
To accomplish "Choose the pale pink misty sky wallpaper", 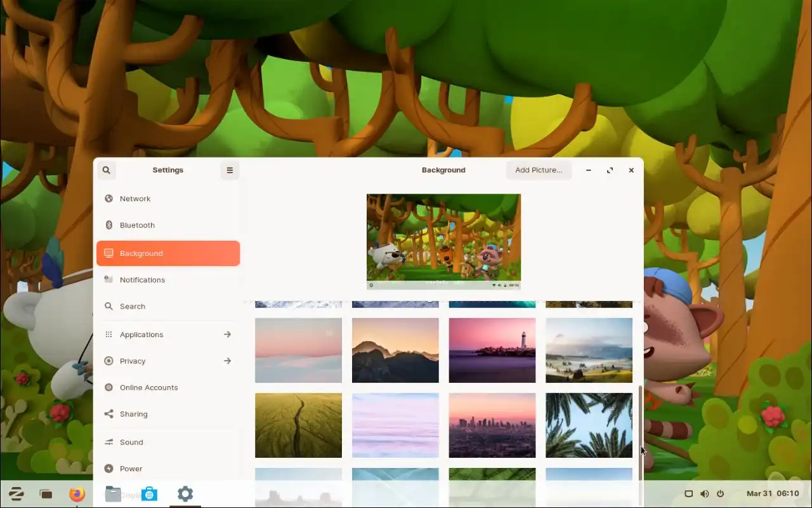I will (x=298, y=351).
